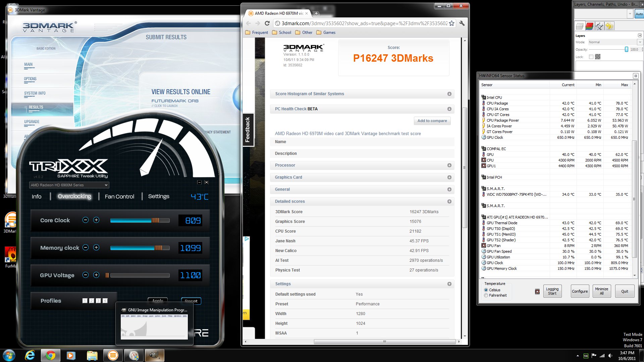This screenshot has width=644, height=362.
Task: Click Quit in HWiNFO64
Action: (625, 291)
